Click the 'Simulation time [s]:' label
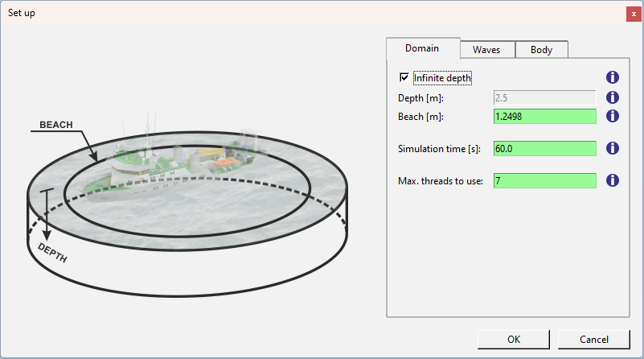 (x=439, y=149)
